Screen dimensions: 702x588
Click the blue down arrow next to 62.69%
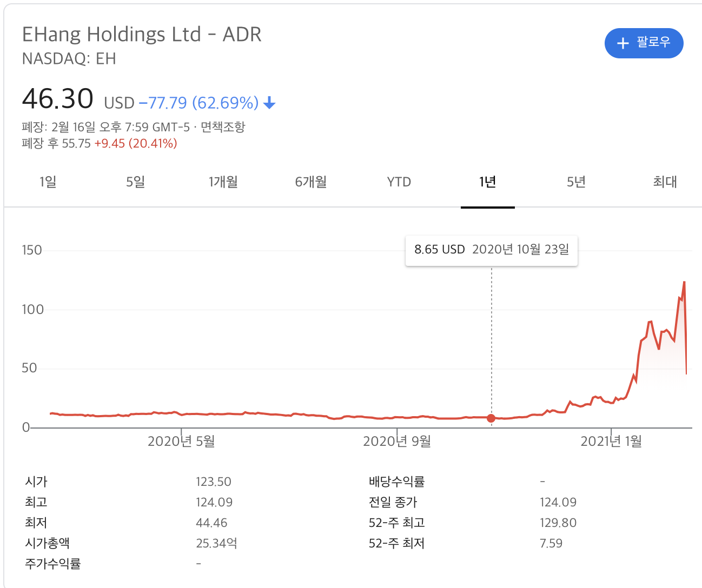tap(269, 103)
